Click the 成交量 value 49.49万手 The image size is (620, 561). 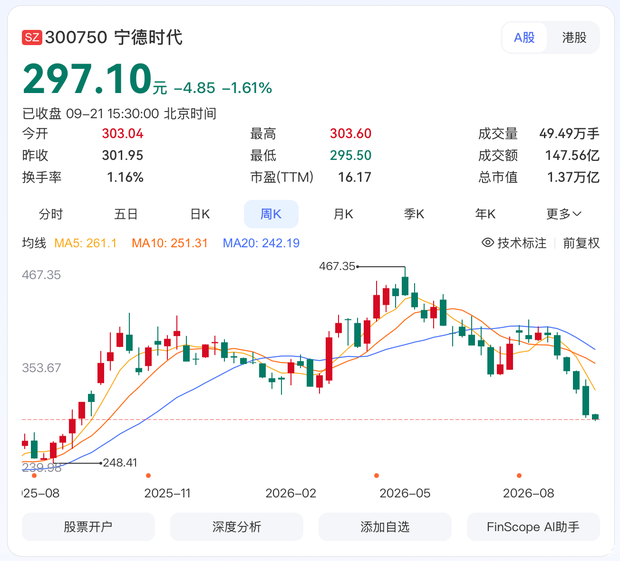[569, 134]
